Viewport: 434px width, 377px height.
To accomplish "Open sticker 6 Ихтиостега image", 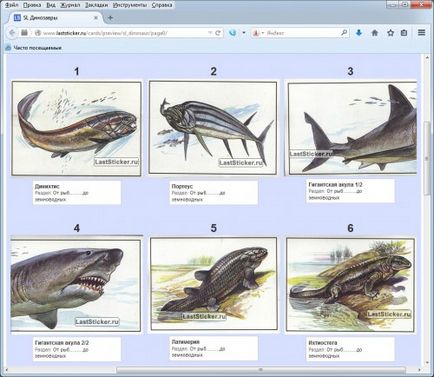I will click(x=350, y=285).
